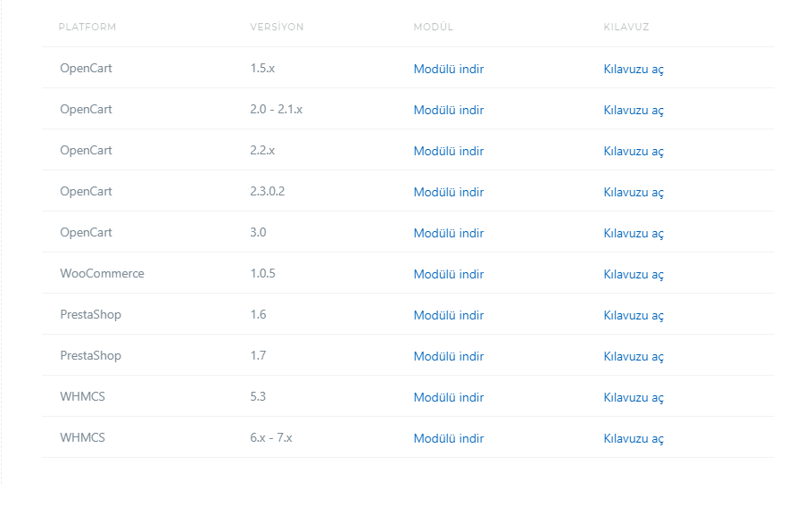Open guide for OpenCart 2.0 - 2.1.x
The height and width of the screenshot is (506, 812).
pyautogui.click(x=634, y=111)
